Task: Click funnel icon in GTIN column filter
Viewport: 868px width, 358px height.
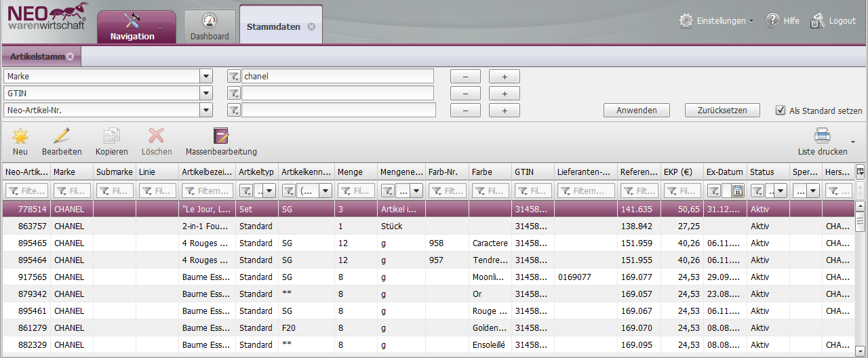Action: (524, 191)
